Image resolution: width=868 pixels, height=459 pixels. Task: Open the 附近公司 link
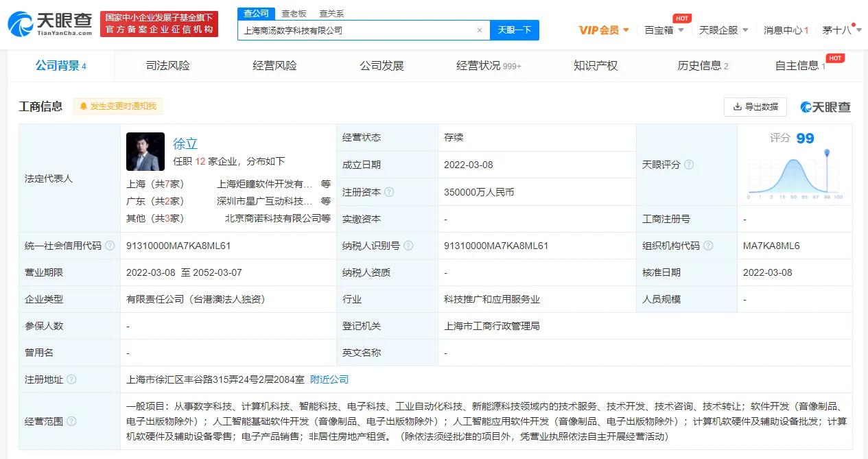click(328, 379)
